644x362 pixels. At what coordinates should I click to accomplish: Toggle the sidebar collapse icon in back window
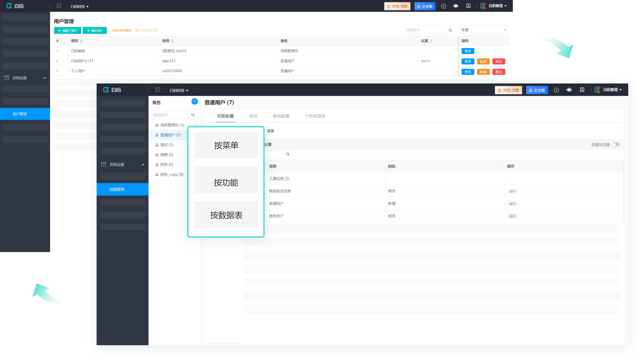[59, 6]
